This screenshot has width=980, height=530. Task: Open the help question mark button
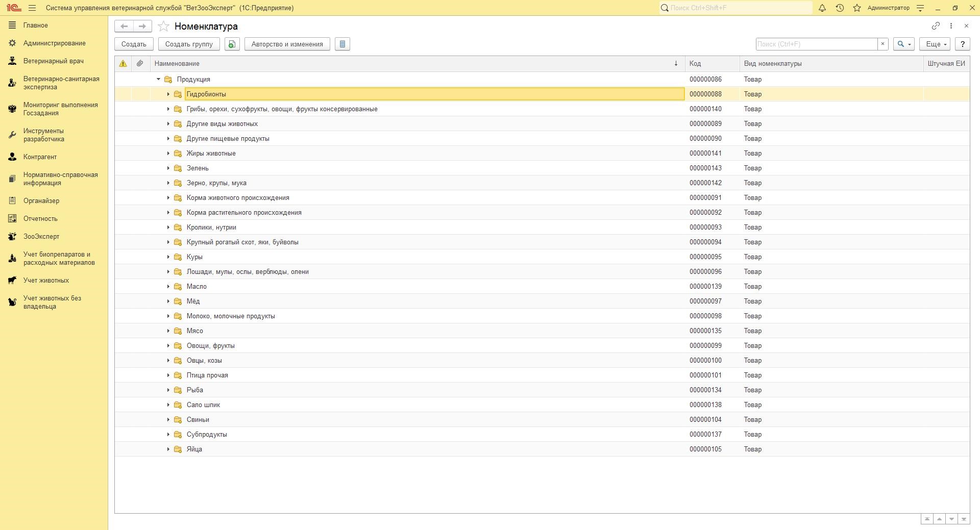[x=962, y=44]
